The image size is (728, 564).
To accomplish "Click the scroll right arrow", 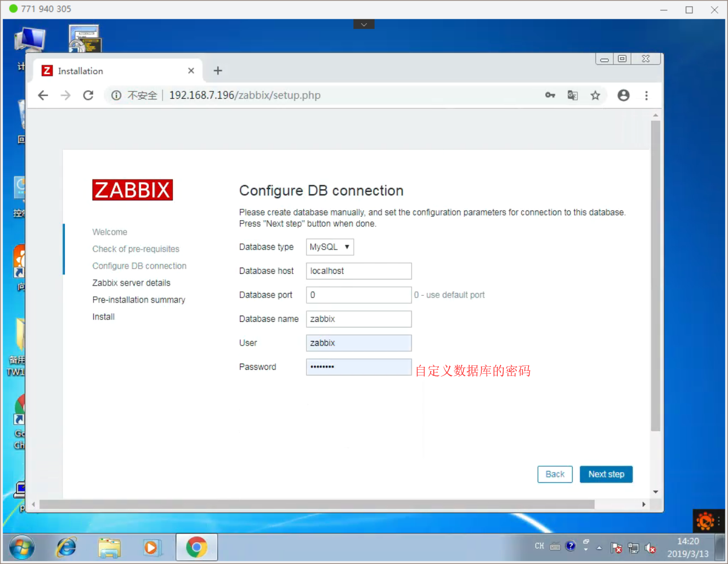I will click(x=644, y=504).
